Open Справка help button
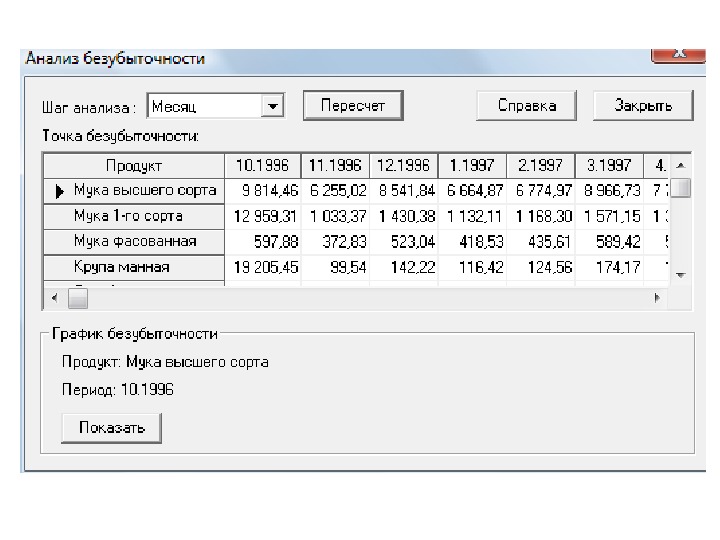The width and height of the screenshot is (720, 540). pyautogui.click(x=529, y=105)
